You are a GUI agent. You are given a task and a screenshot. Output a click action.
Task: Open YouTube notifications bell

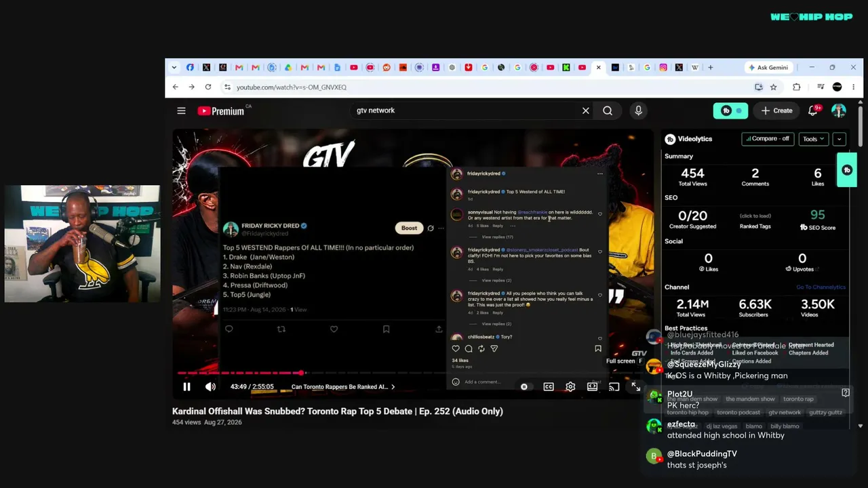(x=813, y=110)
